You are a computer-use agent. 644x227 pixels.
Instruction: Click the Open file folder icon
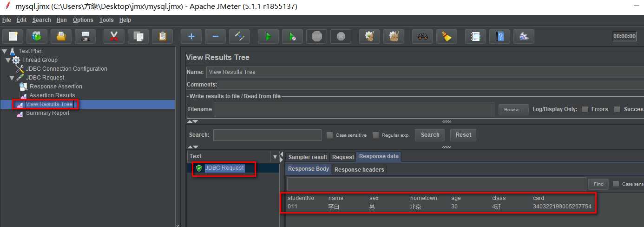coord(61,36)
